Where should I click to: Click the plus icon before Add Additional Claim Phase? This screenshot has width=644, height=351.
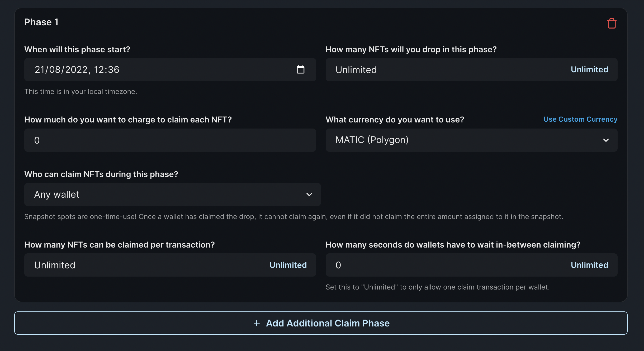[257, 323]
